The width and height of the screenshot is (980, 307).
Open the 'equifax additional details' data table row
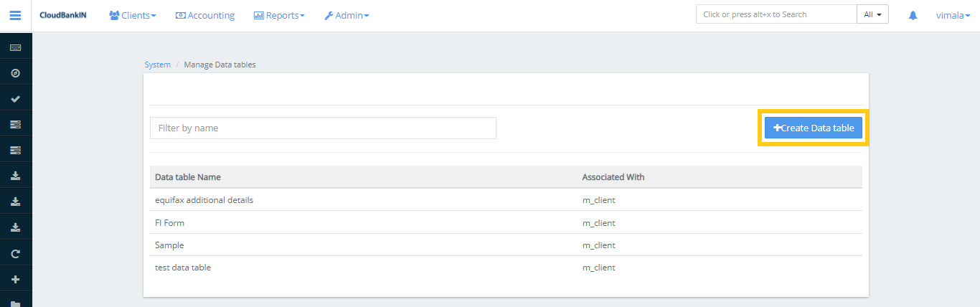pyautogui.click(x=204, y=200)
